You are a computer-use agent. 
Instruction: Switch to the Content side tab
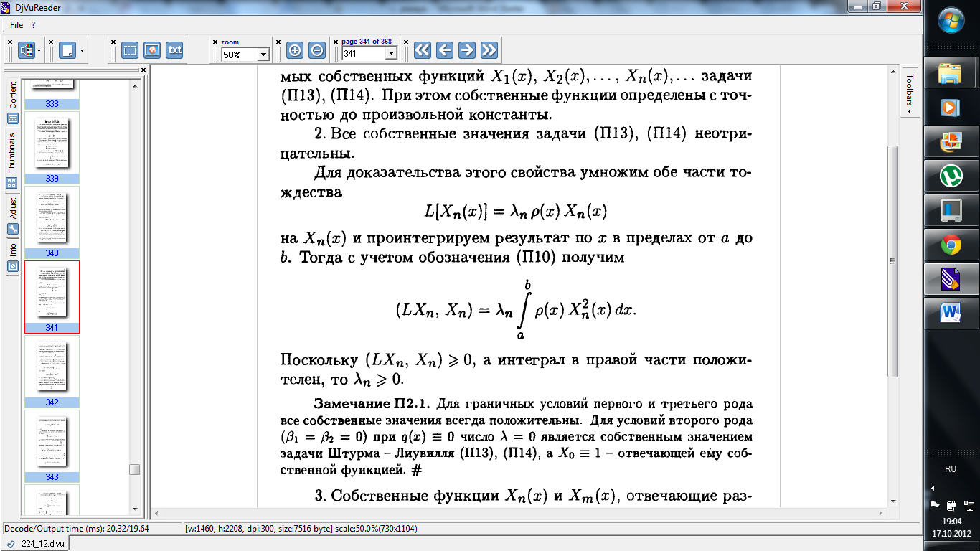coord(12,102)
